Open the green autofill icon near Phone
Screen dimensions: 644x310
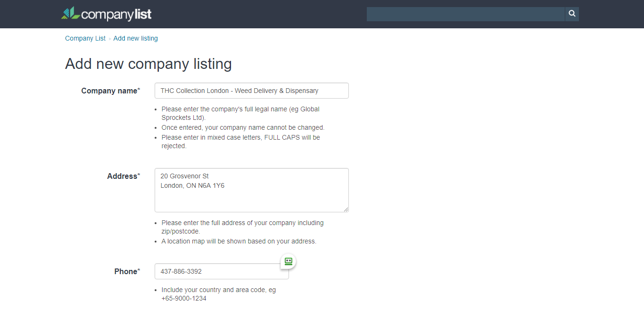point(289,261)
